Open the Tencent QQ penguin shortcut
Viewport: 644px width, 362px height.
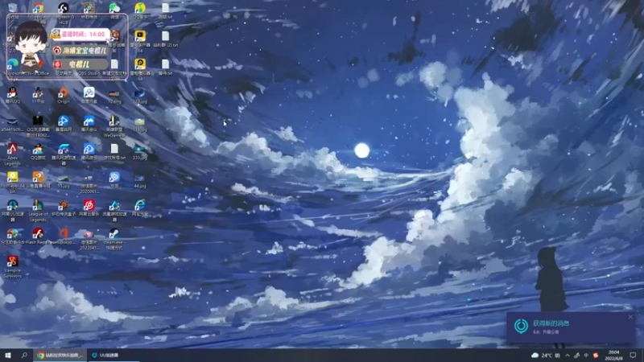click(12, 93)
